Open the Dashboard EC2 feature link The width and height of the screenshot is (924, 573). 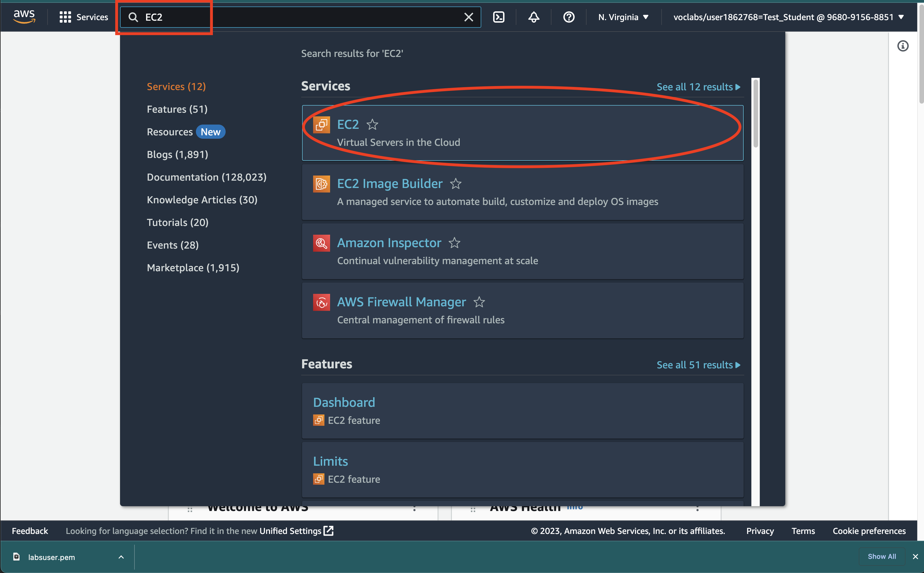[x=344, y=402]
